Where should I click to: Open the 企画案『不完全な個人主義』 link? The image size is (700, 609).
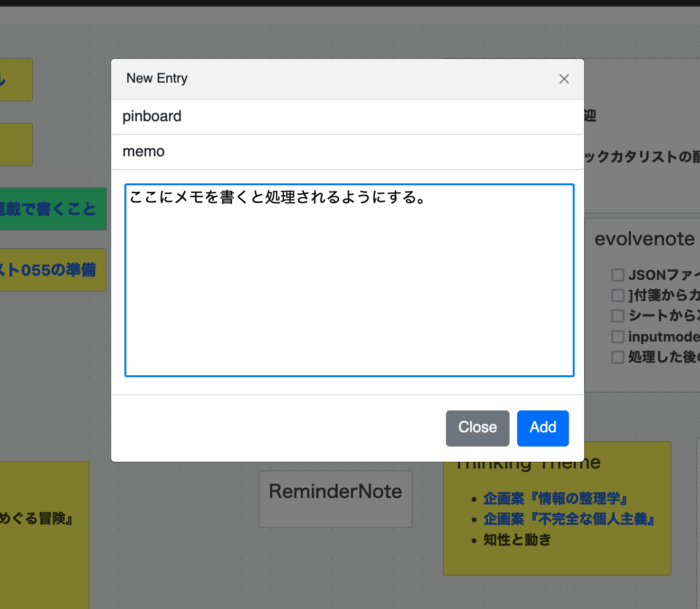[568, 519]
